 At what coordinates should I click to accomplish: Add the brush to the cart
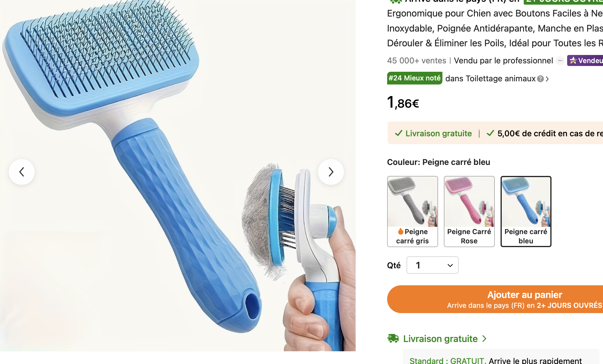495,299
